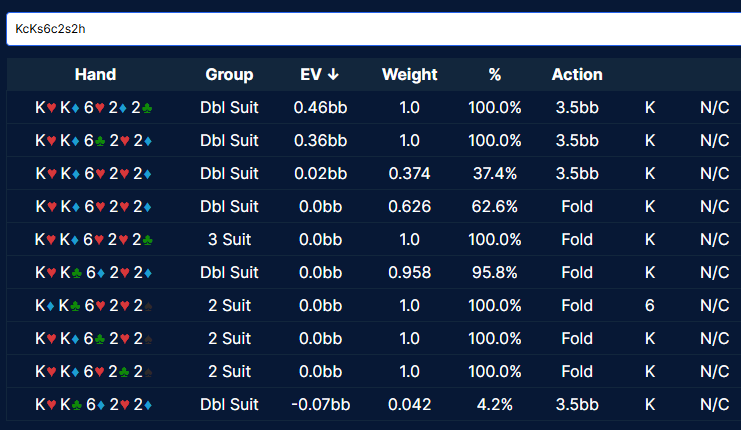Viewport: 741px width, 430px height.
Task: Select the 0.374 weight cell
Action: (x=409, y=174)
